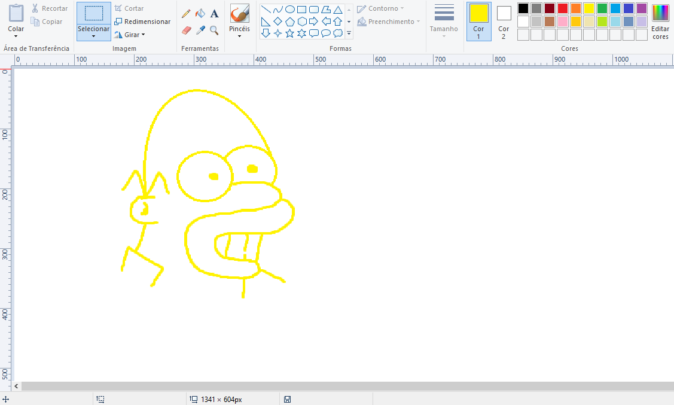Choose the five-point star shape
Viewport: 674px width, 405px height.
click(289, 33)
